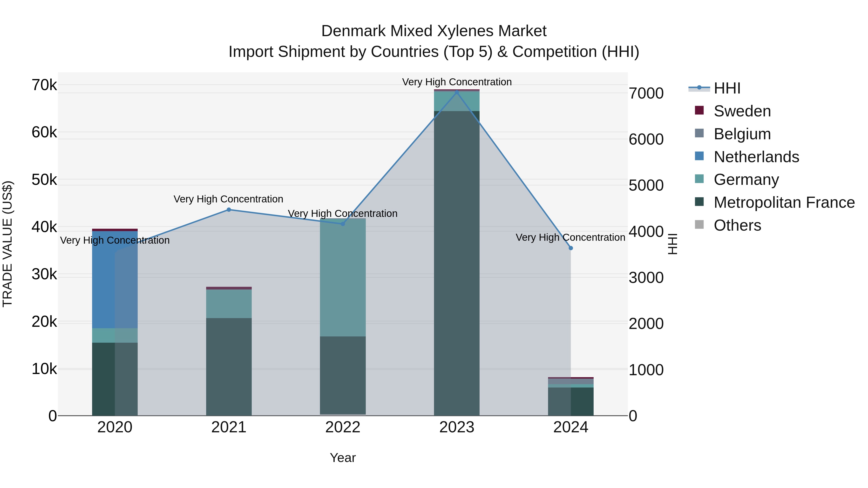Toggle Sweden series in the legend
The image size is (868, 488).
[733, 111]
